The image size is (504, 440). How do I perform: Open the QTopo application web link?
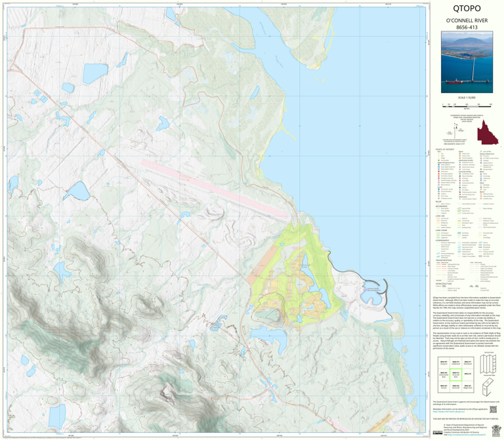[x=449, y=412]
